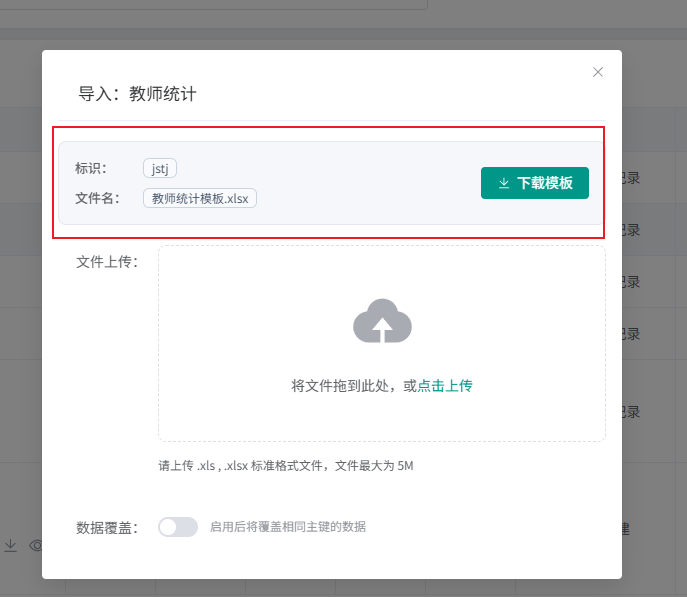Screen dimensions: 687x597
Task: Click the 数据覆盖 field label
Action: tap(106, 527)
